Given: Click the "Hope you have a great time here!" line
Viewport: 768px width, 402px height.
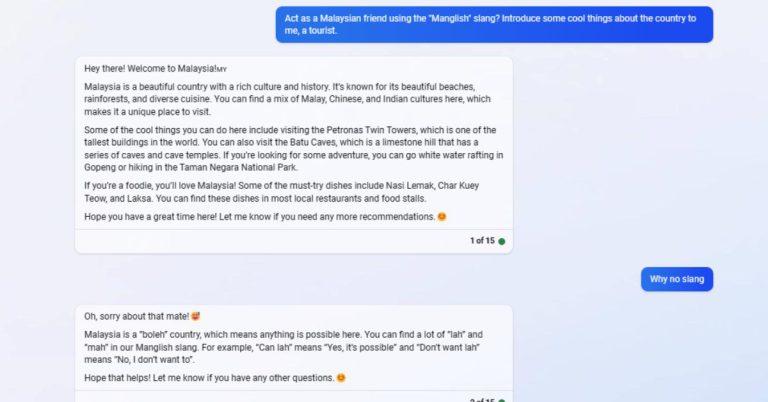Looking at the screenshot, I should coord(265,216).
